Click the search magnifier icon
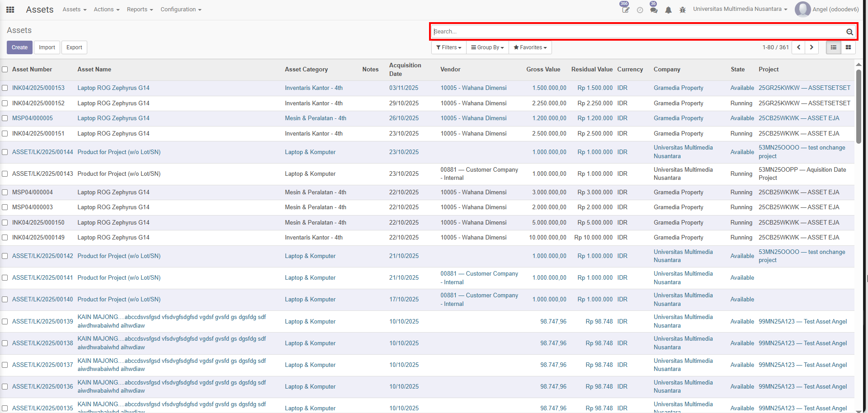 coord(849,32)
